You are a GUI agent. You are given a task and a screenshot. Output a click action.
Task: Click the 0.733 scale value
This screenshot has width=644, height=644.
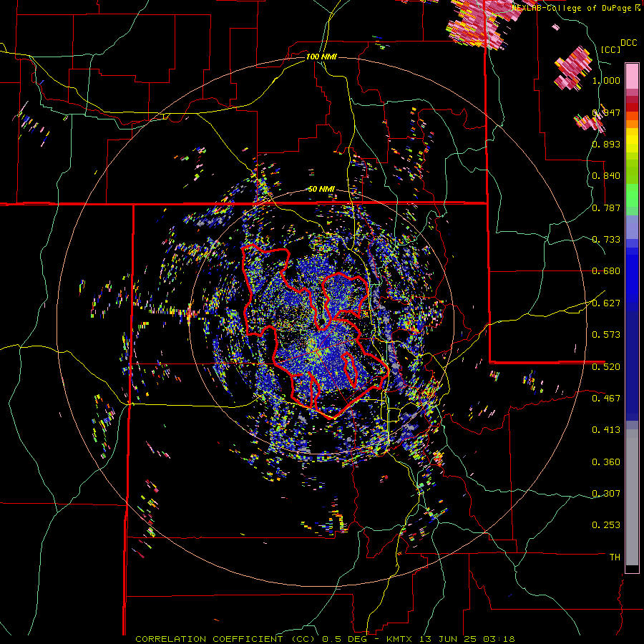(606, 240)
